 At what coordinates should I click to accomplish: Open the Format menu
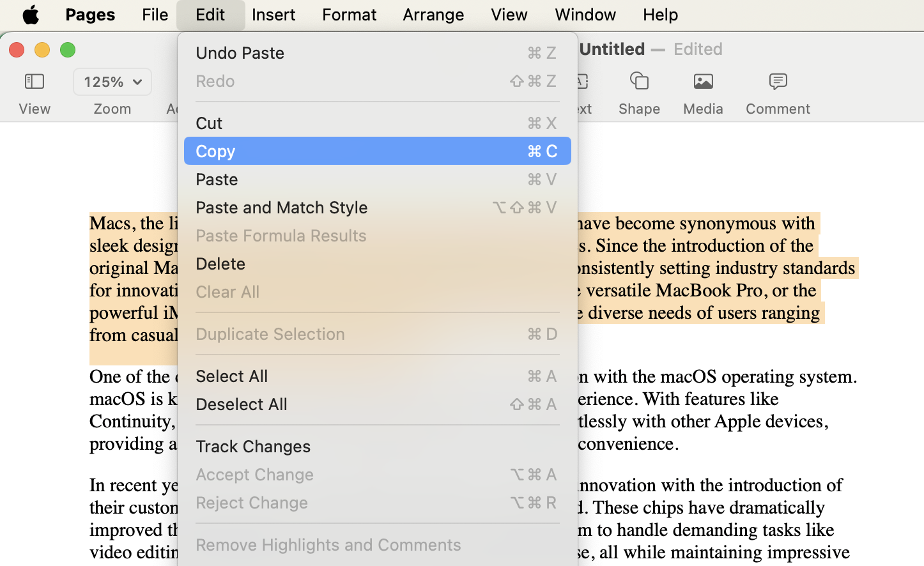(x=349, y=14)
